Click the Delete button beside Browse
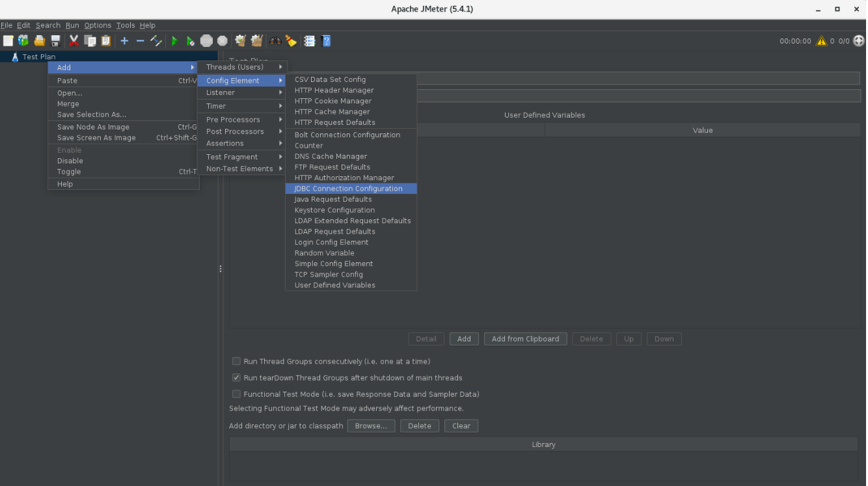 point(420,426)
